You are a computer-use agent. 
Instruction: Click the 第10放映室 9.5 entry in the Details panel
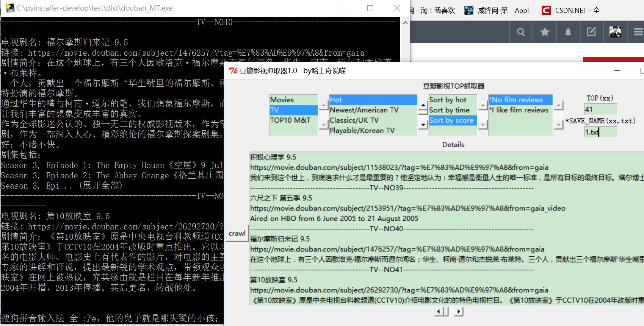pos(274,280)
